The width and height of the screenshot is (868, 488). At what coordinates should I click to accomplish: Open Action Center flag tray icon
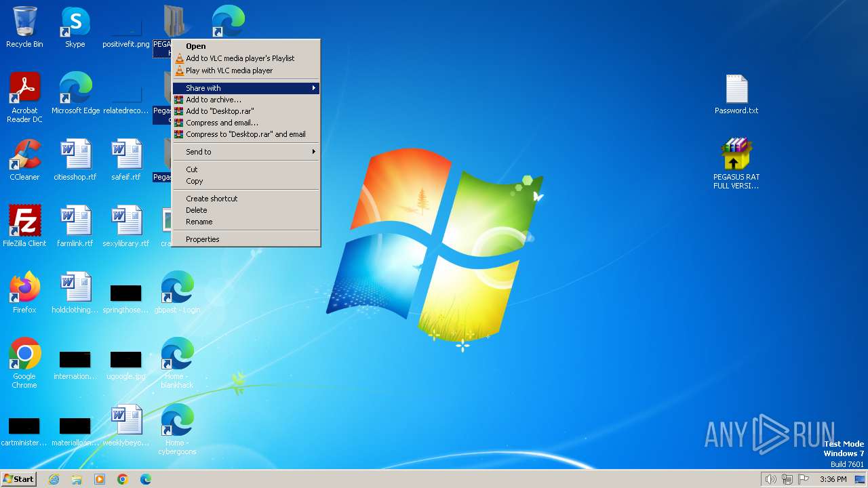pos(804,479)
